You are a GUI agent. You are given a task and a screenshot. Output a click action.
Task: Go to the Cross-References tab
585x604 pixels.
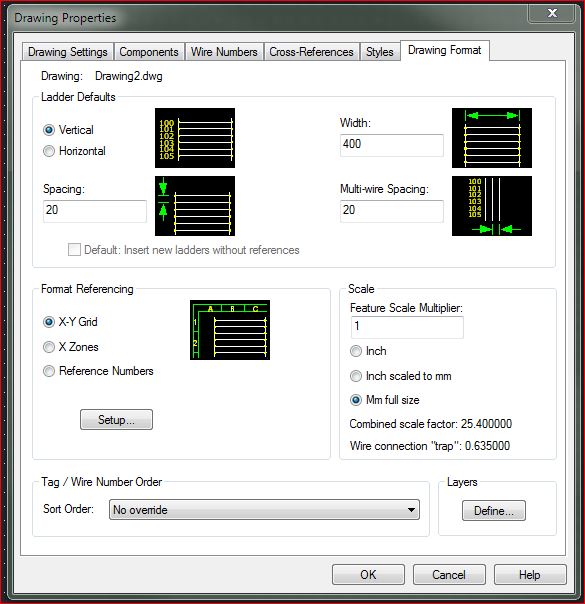pyautogui.click(x=311, y=52)
